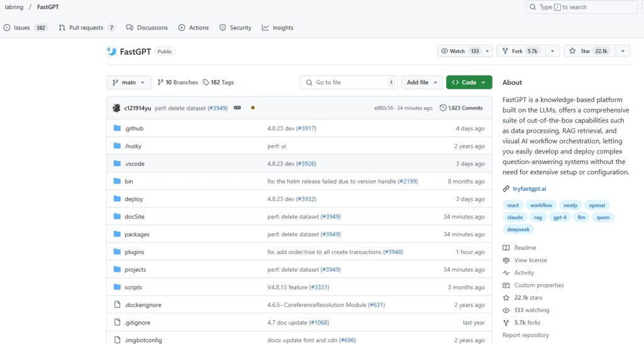Switch to the Pull requests tab
Screen dimensions: 644x344
(87, 28)
